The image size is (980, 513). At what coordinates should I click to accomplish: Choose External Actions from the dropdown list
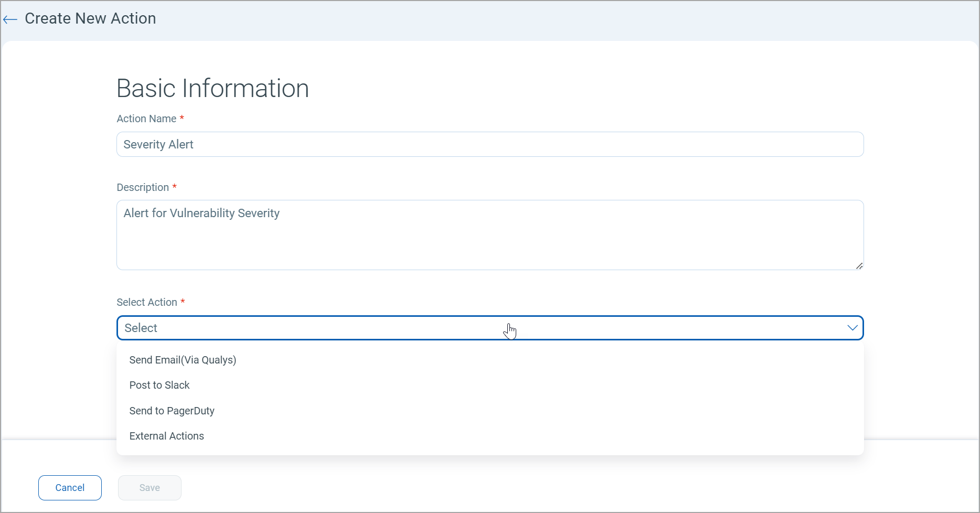166,436
